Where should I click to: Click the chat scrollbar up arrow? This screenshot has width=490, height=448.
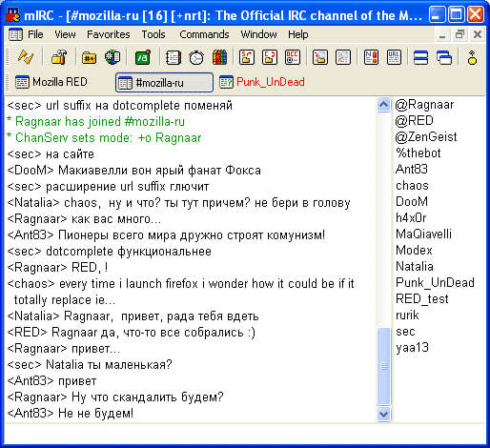(383, 105)
